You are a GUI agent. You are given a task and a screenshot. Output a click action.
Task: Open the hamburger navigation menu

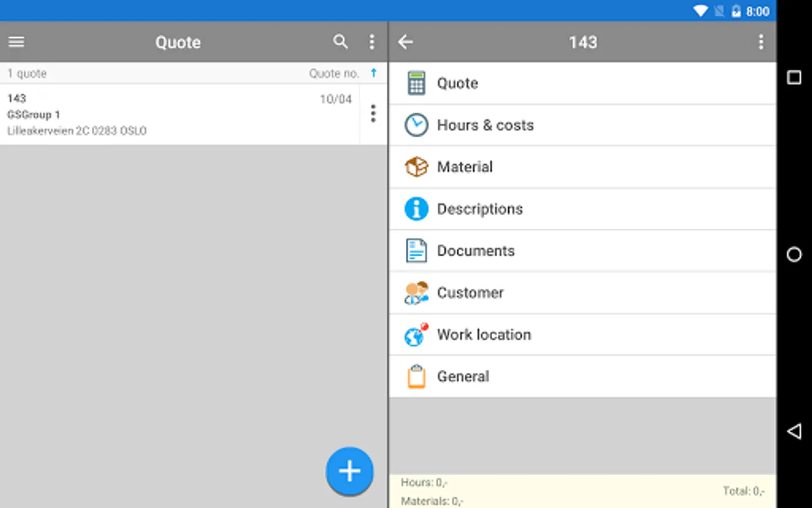16,42
